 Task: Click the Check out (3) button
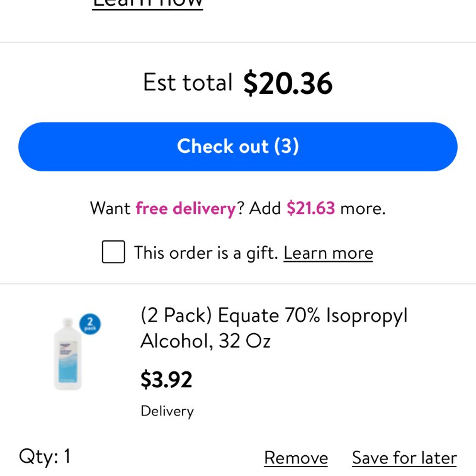[237, 146]
